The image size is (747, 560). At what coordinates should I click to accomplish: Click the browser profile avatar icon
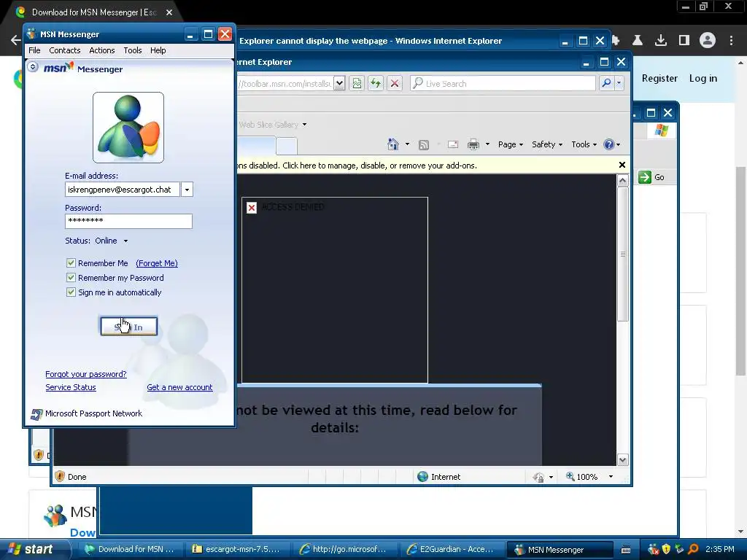(708, 41)
